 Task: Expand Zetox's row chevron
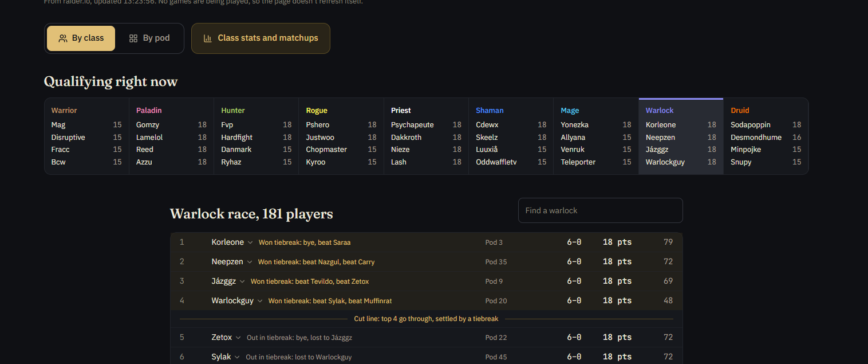tap(238, 338)
